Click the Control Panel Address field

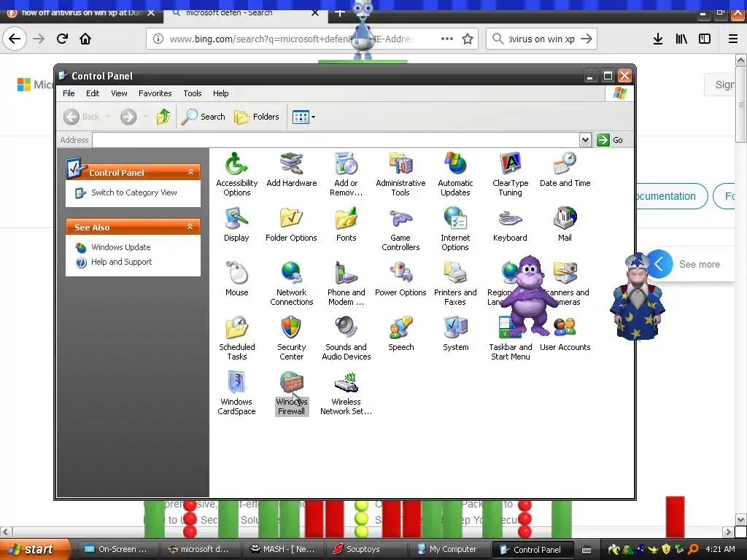[336, 140]
